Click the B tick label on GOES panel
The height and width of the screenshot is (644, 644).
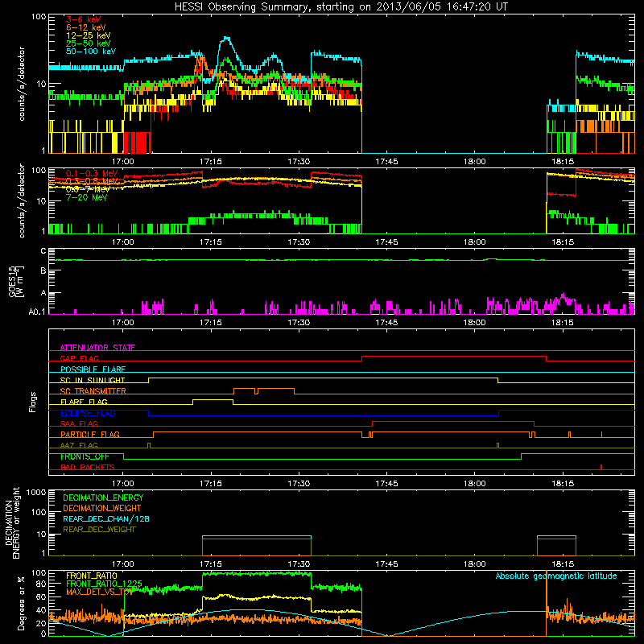(43, 271)
